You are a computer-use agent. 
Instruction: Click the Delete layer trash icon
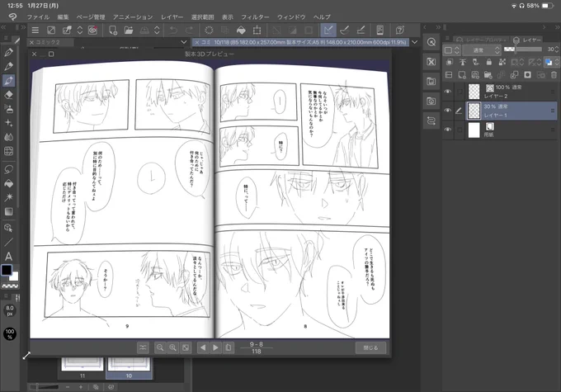point(554,75)
